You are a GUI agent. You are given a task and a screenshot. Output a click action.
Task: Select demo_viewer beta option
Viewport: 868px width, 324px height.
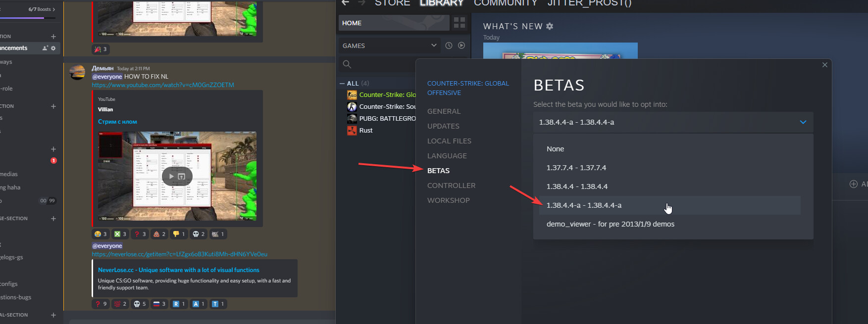[x=669, y=224]
